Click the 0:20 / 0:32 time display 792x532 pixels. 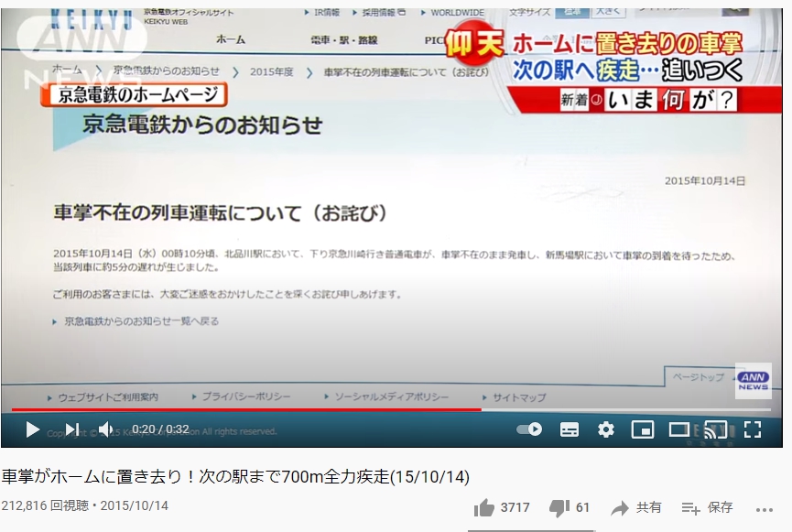click(x=160, y=429)
